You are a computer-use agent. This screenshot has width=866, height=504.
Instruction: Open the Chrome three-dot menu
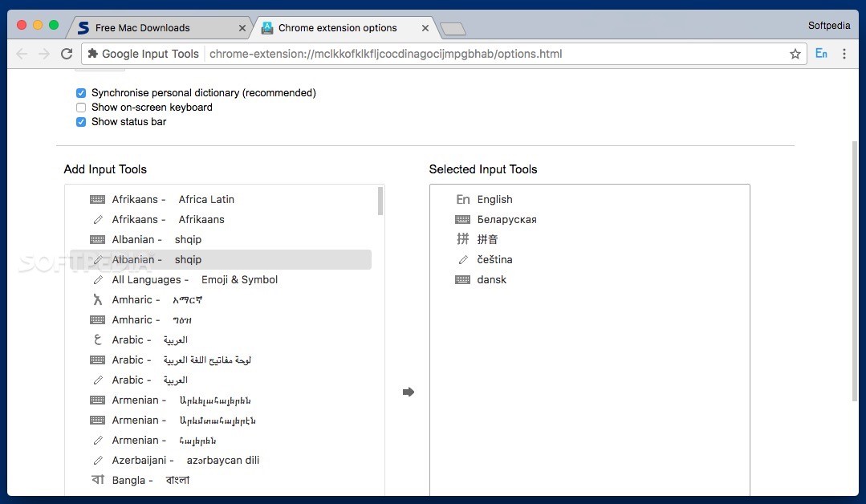(844, 54)
